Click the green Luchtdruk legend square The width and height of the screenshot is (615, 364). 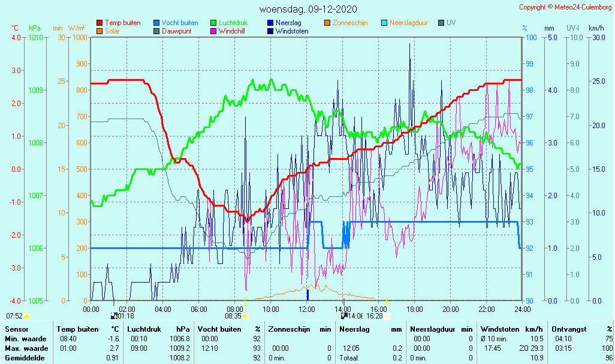point(213,23)
